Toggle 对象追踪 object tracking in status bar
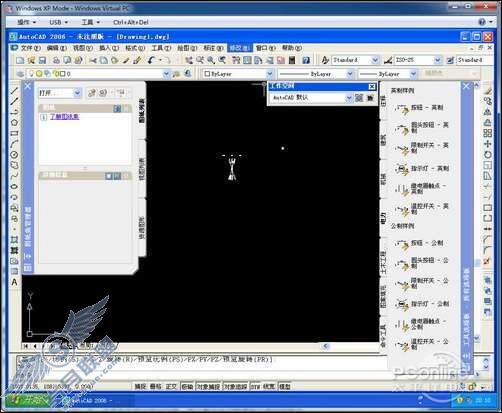 pos(235,387)
